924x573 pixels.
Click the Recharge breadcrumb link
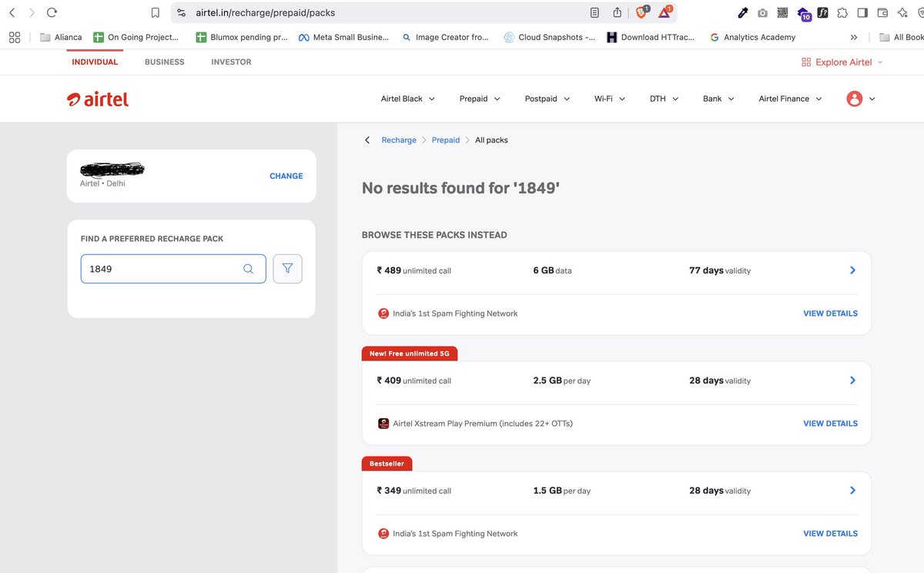[x=399, y=140]
